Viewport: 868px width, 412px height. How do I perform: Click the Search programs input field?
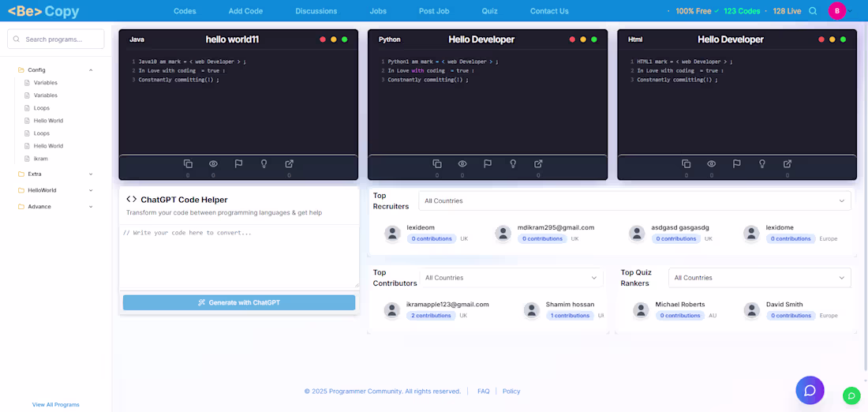coord(56,39)
